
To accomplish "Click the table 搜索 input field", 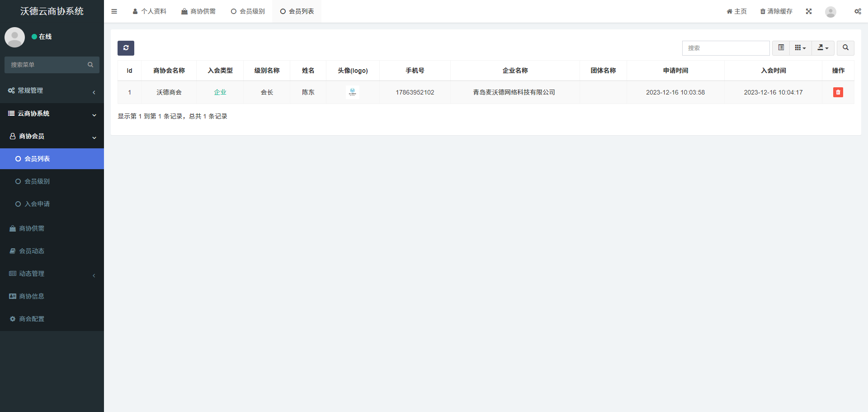I will pos(726,48).
